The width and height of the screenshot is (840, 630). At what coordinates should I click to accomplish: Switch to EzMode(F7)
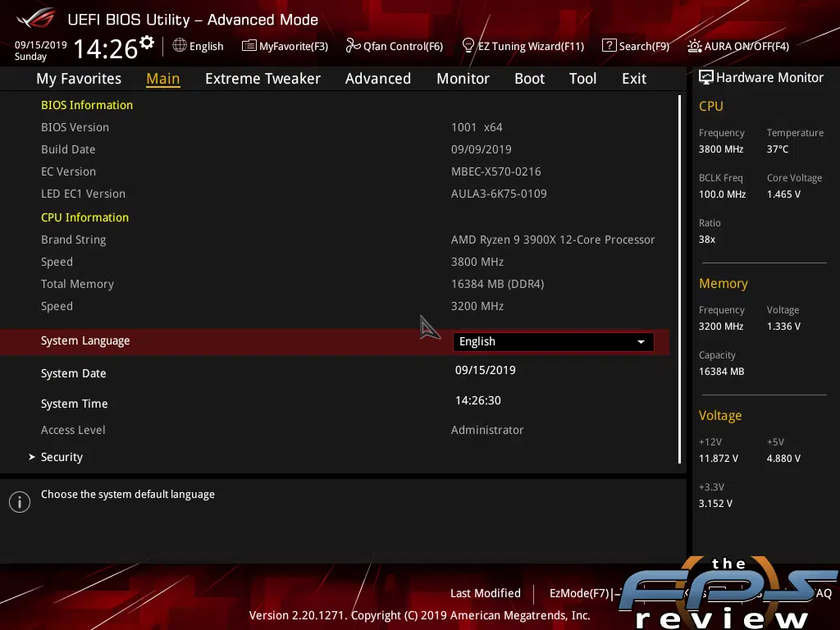580,593
